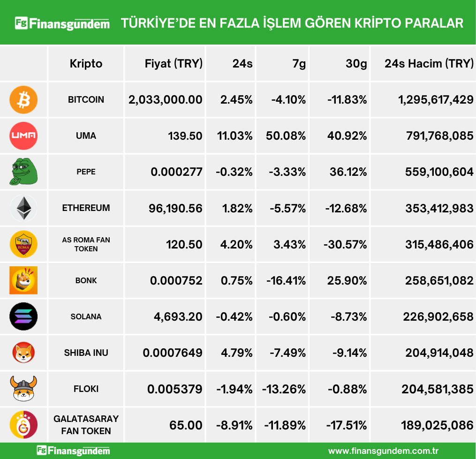Click the Finansgündem logo in footer
This screenshot has width=476, height=459.
73,451
